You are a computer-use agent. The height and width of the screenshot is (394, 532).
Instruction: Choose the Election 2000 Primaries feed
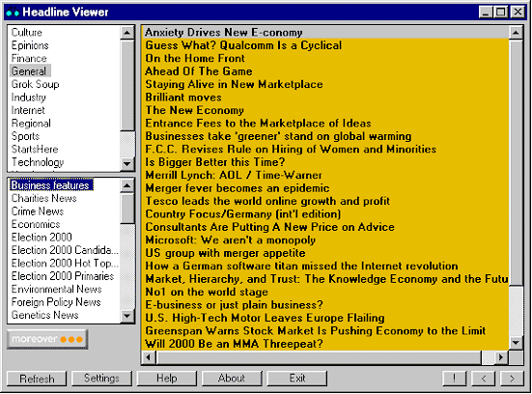pyautogui.click(x=63, y=276)
